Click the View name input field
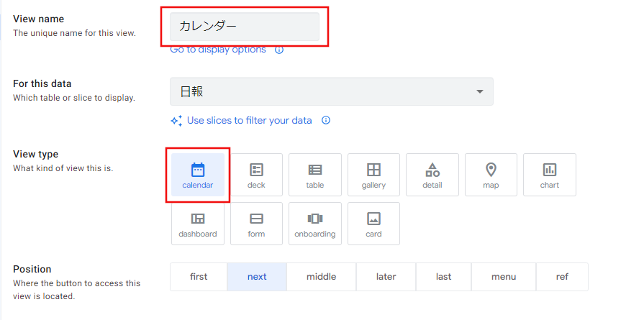 pyautogui.click(x=245, y=27)
